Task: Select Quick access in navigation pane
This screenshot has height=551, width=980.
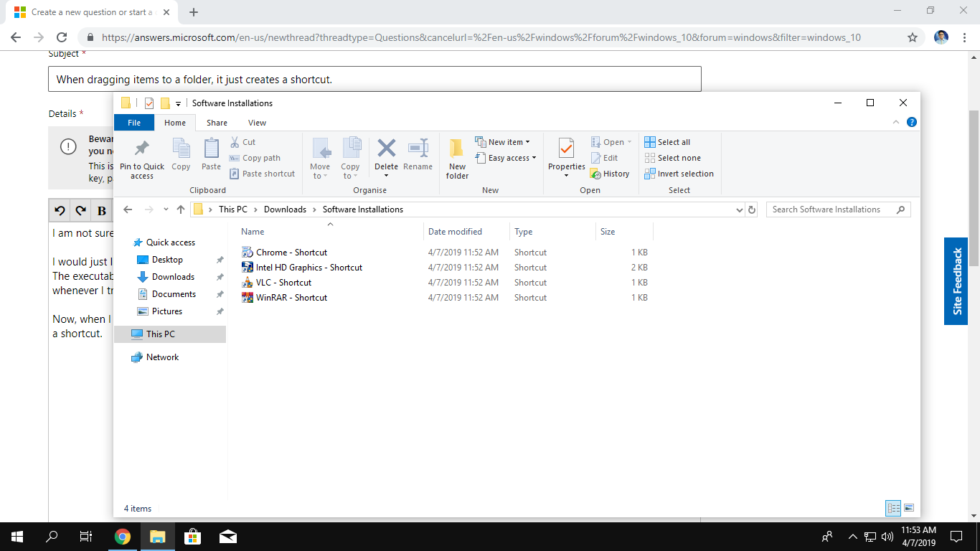Action: pos(170,242)
